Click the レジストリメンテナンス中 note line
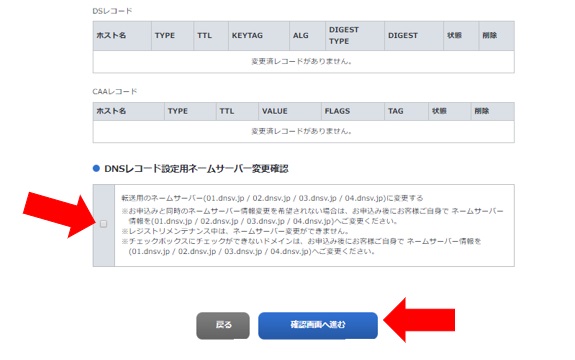575x360 pixels. (235, 231)
